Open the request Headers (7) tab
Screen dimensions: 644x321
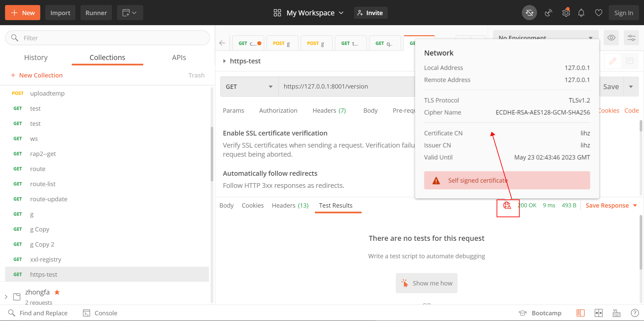click(329, 110)
